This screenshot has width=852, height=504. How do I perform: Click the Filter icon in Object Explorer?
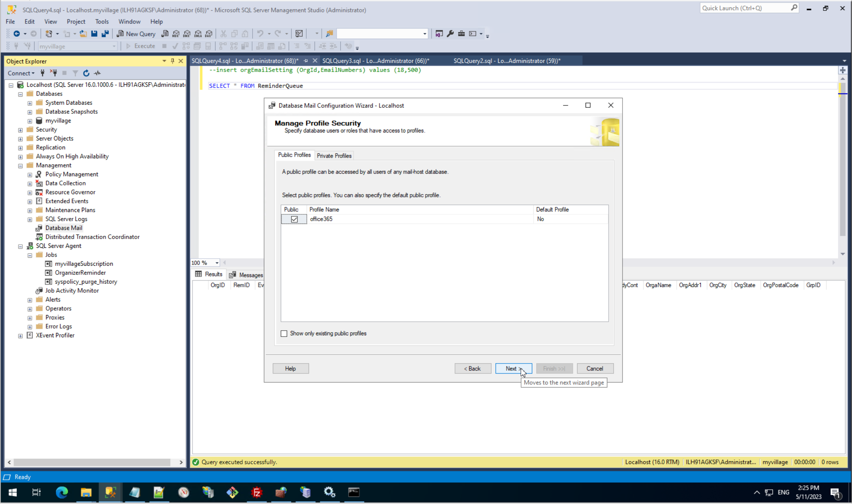[75, 73]
